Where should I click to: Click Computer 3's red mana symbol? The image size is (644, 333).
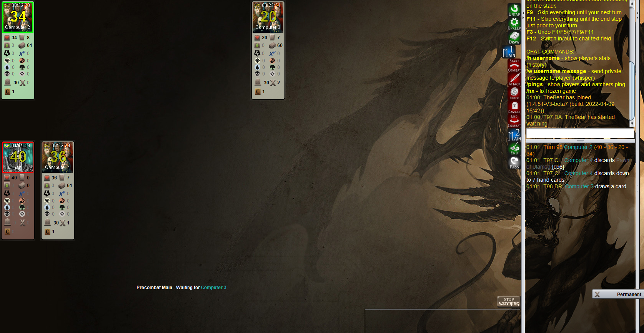click(272, 60)
